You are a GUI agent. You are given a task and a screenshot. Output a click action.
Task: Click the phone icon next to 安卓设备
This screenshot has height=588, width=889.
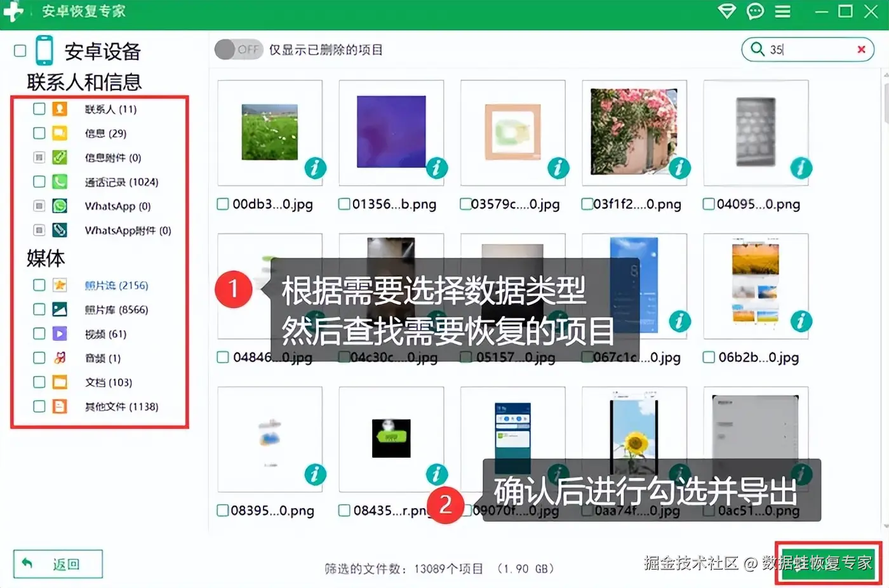[x=44, y=50]
